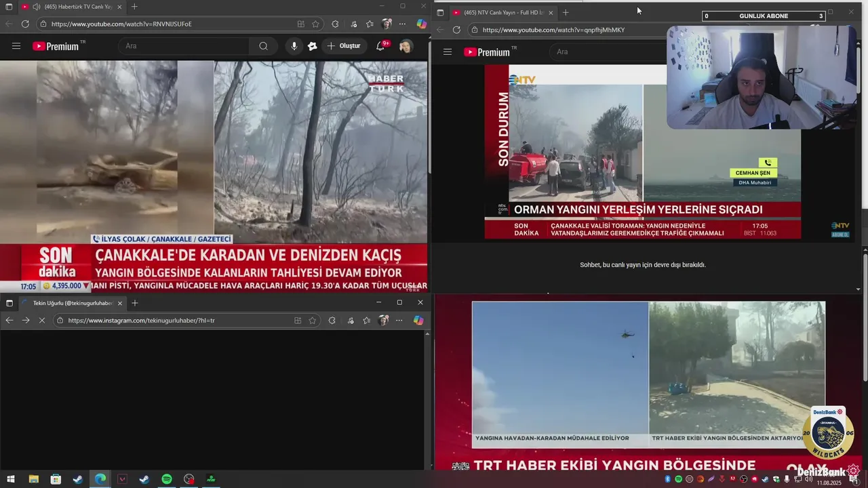This screenshot has height=488, width=868.
Task: Open tab actions menu in Instagram window
Action: click(x=9, y=303)
